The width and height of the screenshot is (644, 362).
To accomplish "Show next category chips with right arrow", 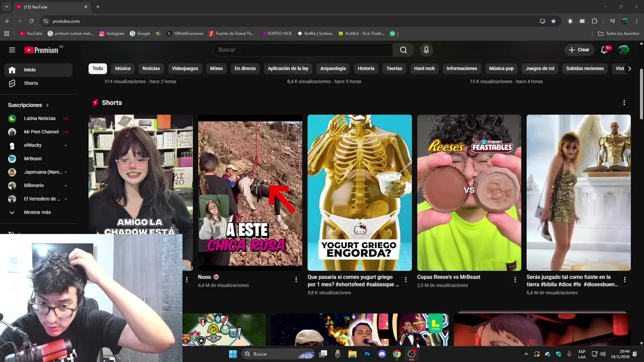I will (629, 68).
